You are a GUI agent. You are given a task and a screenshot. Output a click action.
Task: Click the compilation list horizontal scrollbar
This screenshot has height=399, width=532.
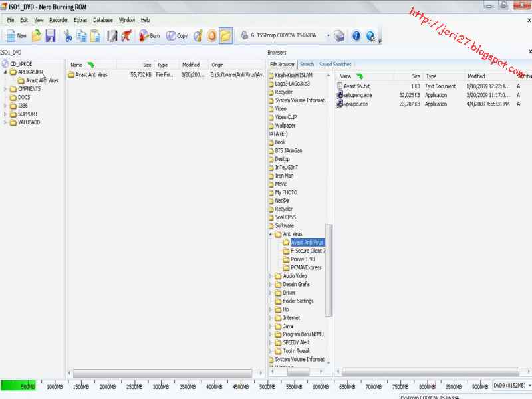(x=163, y=373)
